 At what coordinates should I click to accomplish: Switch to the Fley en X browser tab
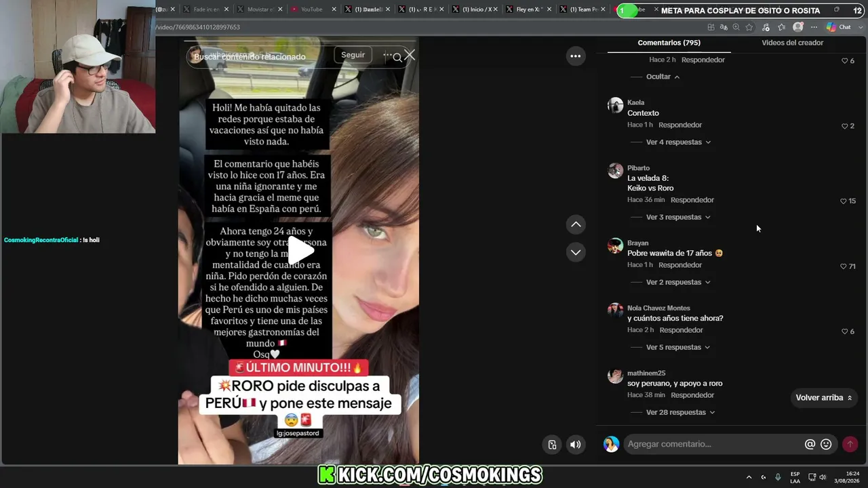click(x=530, y=9)
